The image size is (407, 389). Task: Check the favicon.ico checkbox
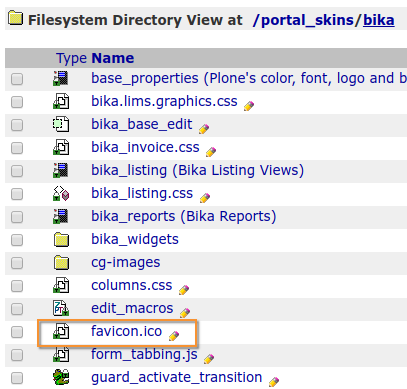click(17, 332)
